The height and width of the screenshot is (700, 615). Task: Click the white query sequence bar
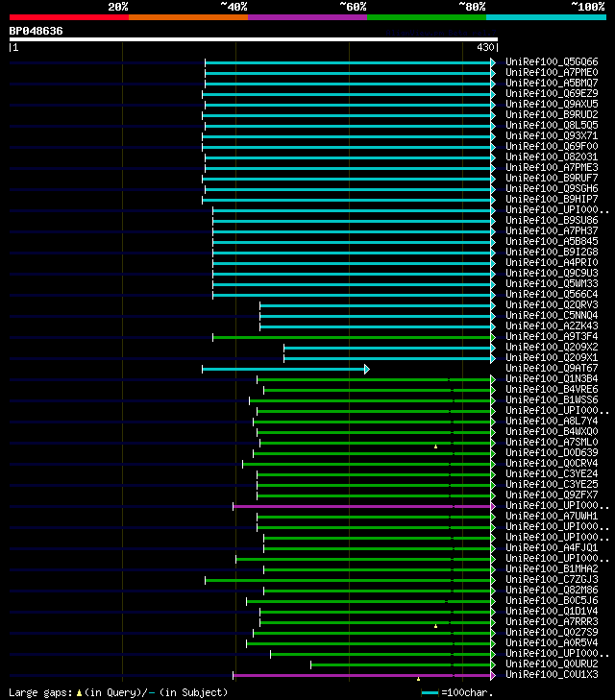click(254, 39)
